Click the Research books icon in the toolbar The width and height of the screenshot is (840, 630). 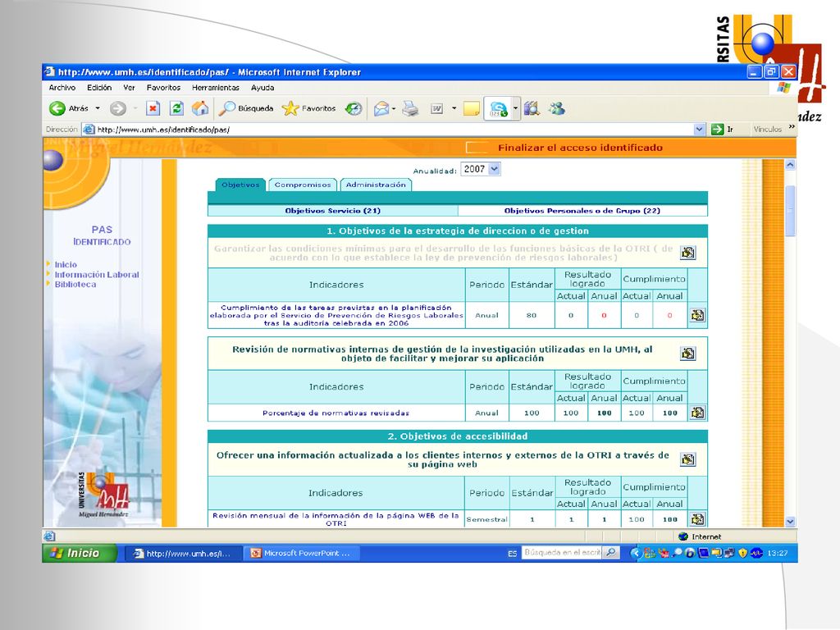(532, 109)
